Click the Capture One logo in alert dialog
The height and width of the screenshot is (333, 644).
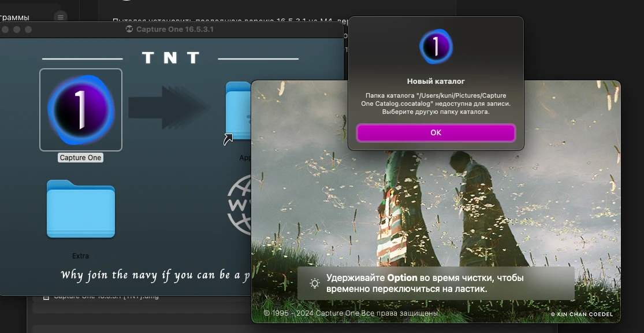click(435, 46)
